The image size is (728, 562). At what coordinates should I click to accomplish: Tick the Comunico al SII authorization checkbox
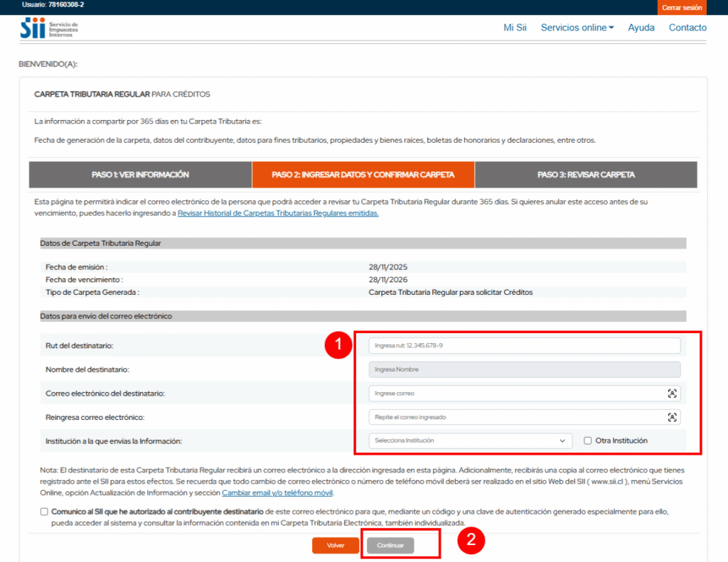coord(44,512)
